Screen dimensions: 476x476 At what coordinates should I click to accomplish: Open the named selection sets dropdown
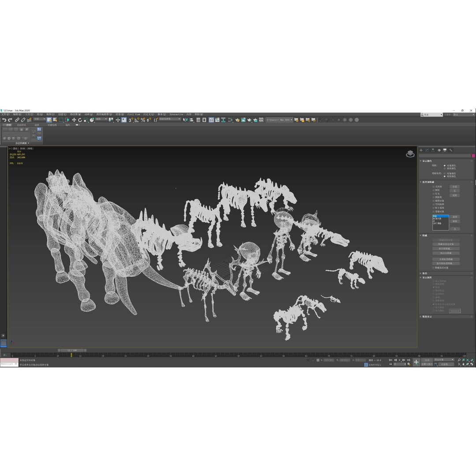pos(170,119)
